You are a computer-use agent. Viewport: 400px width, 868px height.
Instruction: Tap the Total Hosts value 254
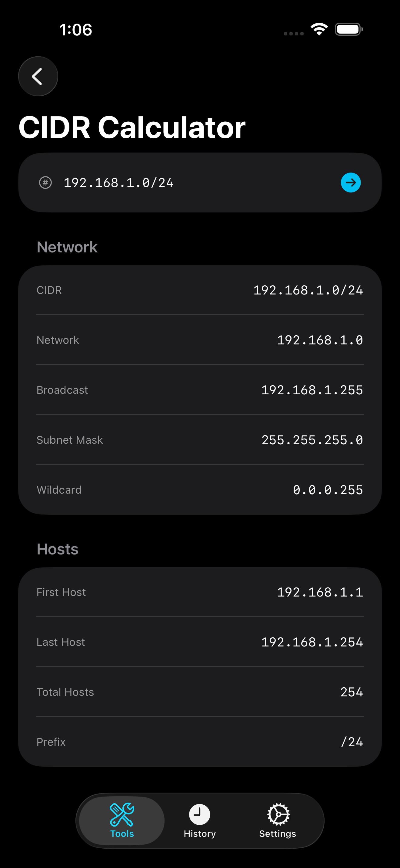pos(352,692)
